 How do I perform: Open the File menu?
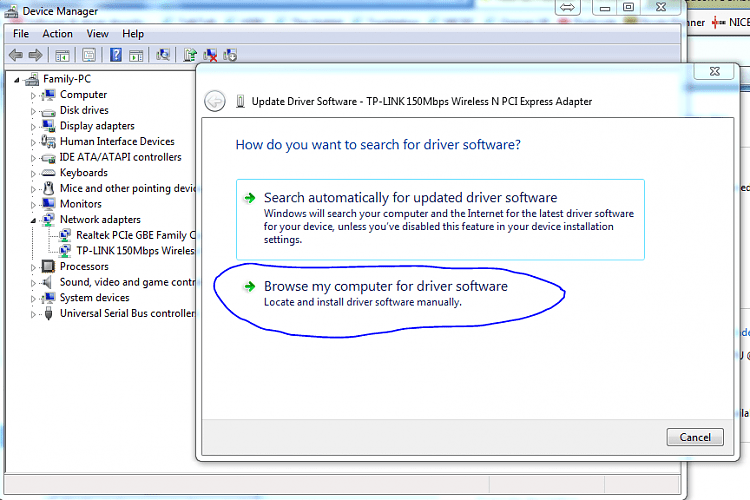(x=21, y=33)
